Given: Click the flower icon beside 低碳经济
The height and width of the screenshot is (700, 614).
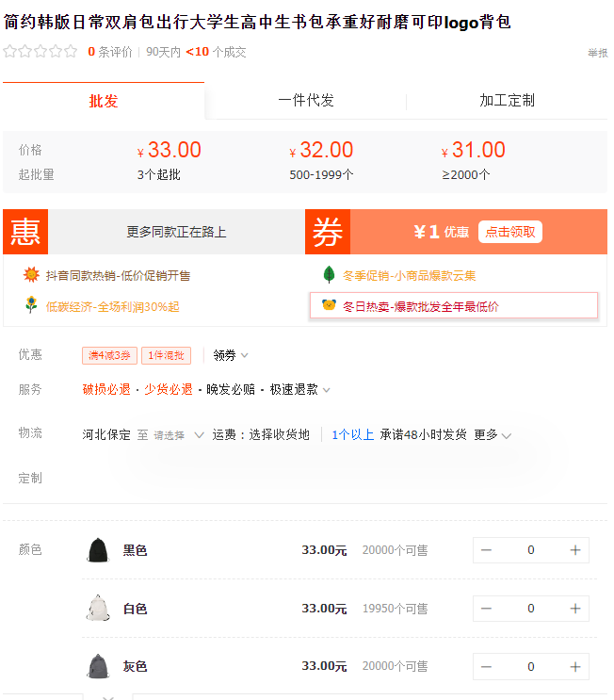Looking at the screenshot, I should click(x=31, y=305).
